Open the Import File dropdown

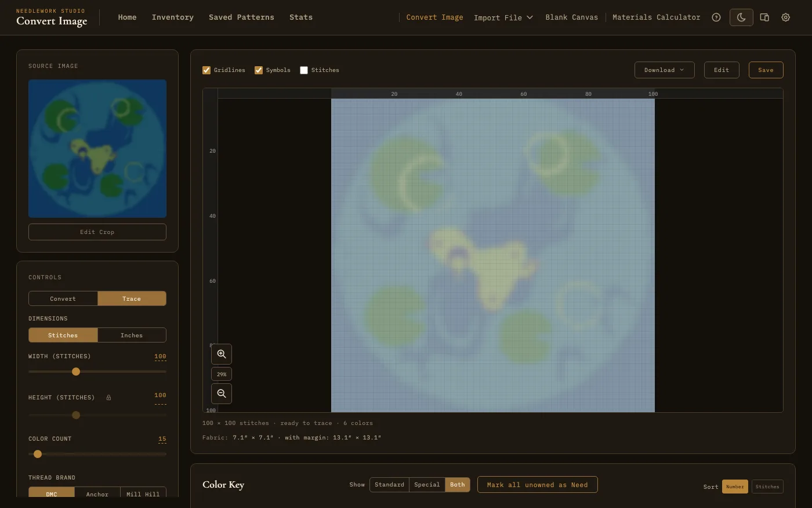[503, 17]
